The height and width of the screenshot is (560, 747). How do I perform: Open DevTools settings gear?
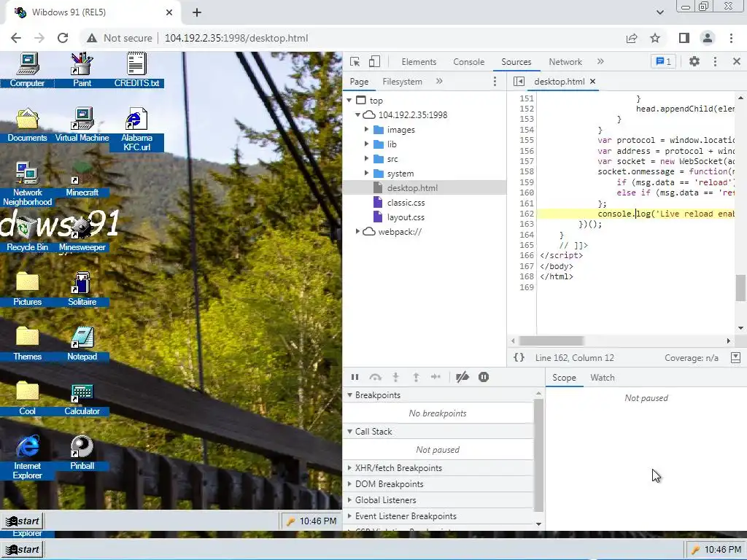694,61
